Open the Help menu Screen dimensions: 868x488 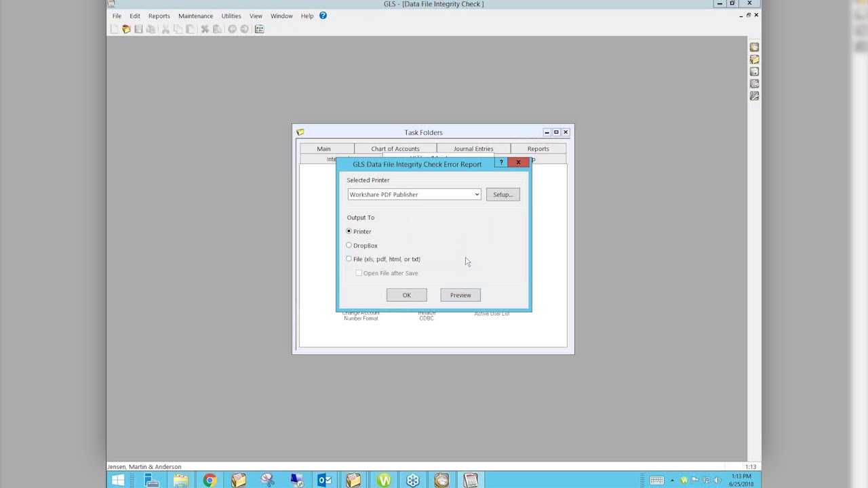(307, 16)
